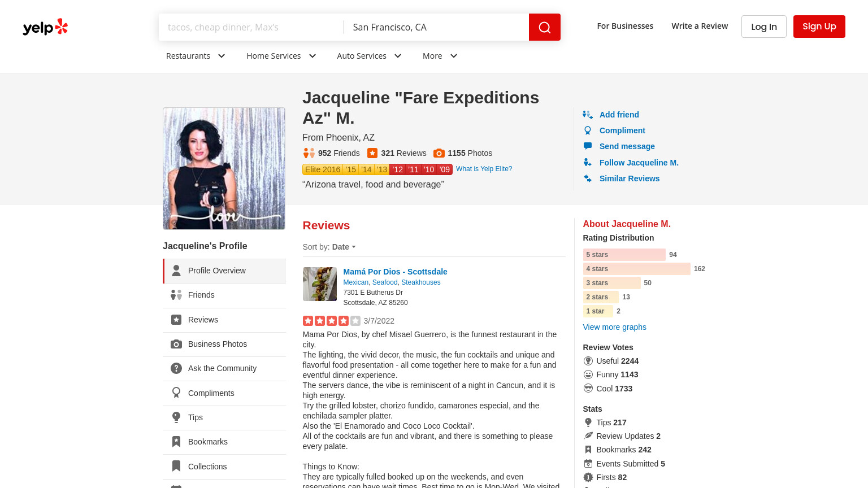This screenshot has width=868, height=488.
Task: Open the Write a Review link
Action: pyautogui.click(x=700, y=26)
